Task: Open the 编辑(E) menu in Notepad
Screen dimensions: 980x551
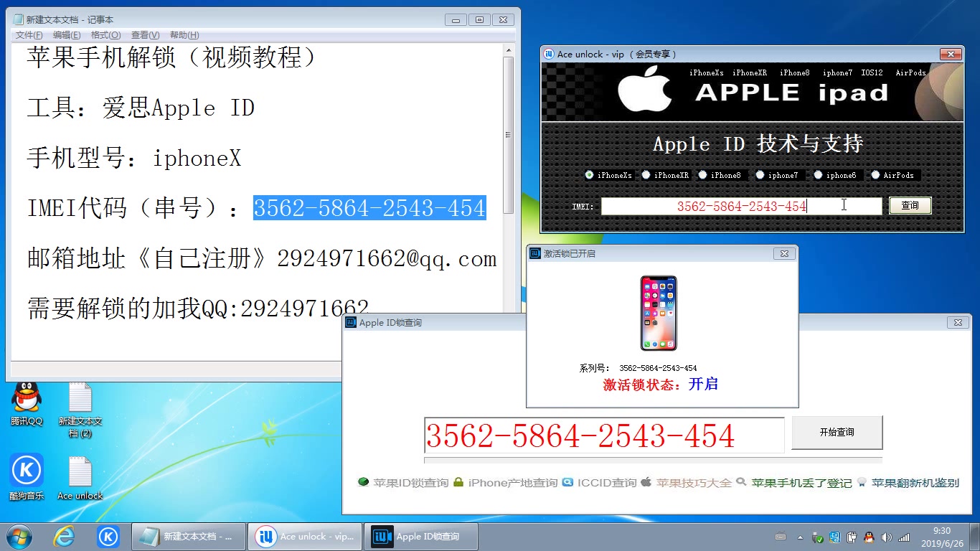Action: tap(67, 35)
